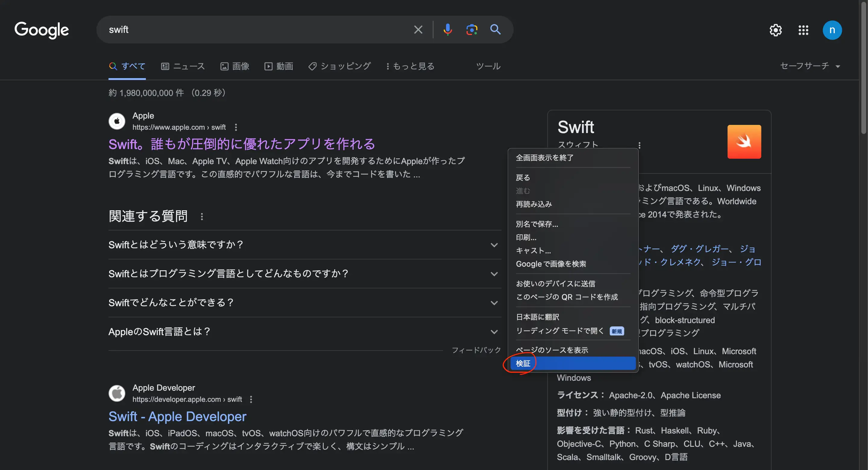This screenshot has height=470, width=868.
Task: Click the ジョー・グロ link in knowledge panel
Action: click(x=736, y=262)
